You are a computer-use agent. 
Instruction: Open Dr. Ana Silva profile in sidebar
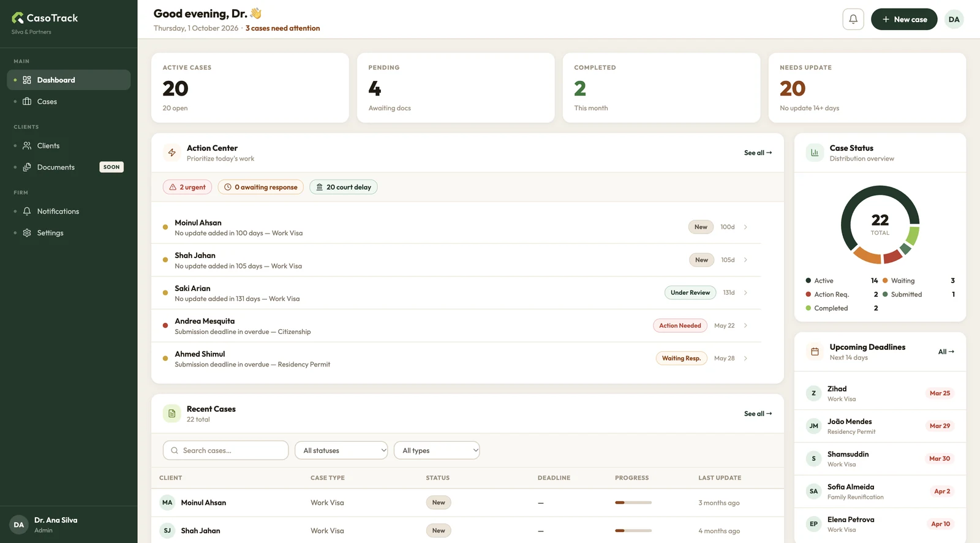[x=69, y=525]
